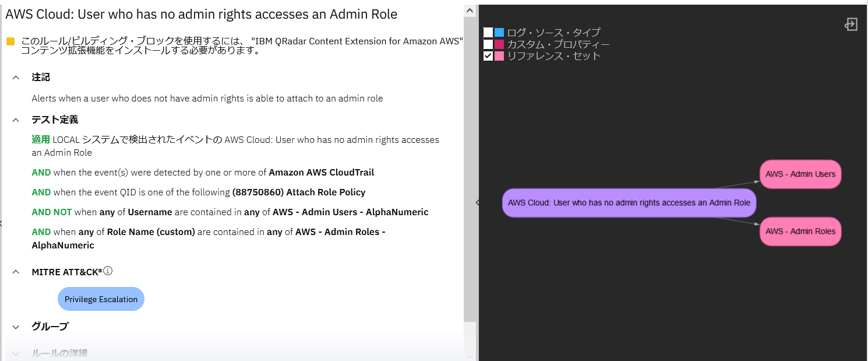Click the 'Role Name (custom)' property text
Image resolution: width=868 pixels, height=361 pixels.
coord(151,232)
